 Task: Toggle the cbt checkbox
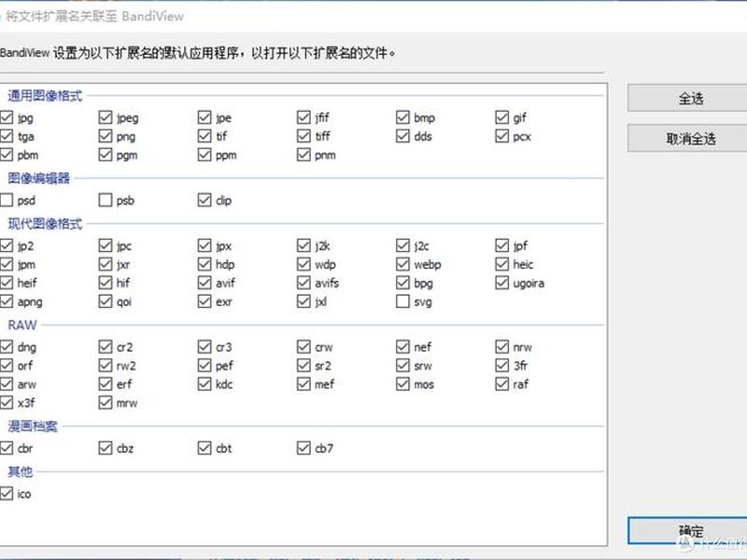pyautogui.click(x=204, y=448)
